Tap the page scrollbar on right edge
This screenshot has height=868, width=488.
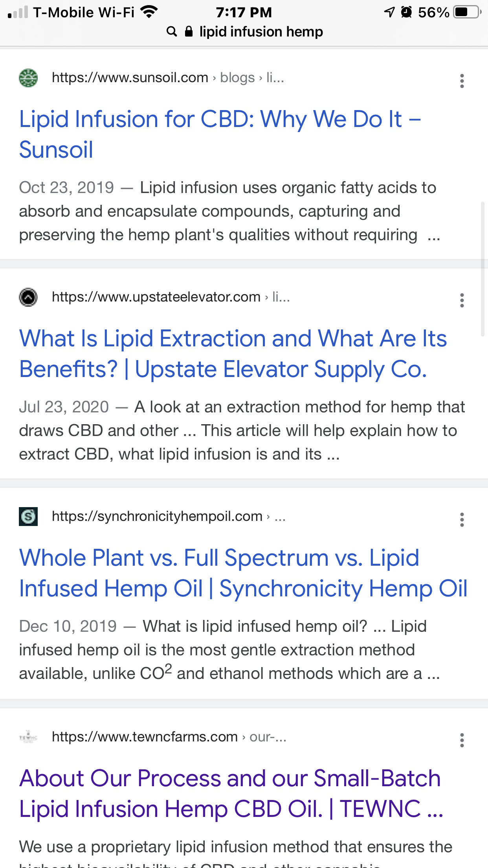point(483,268)
